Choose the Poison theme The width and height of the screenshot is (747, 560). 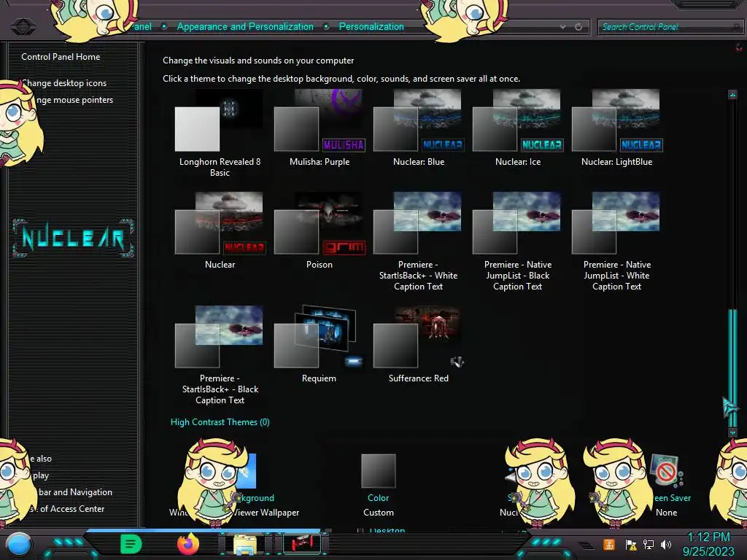320,231
